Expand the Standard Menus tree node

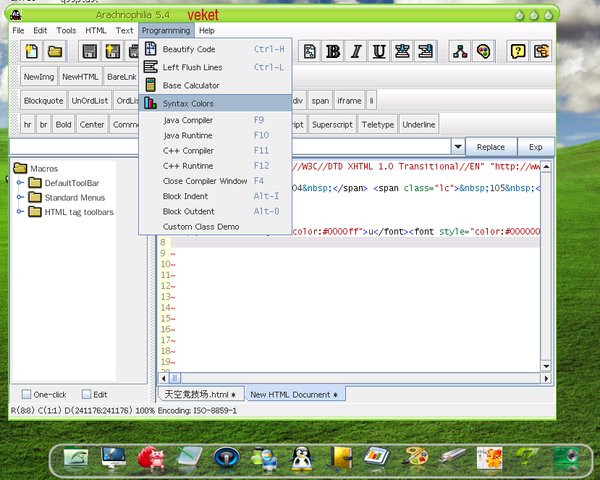click(20, 198)
